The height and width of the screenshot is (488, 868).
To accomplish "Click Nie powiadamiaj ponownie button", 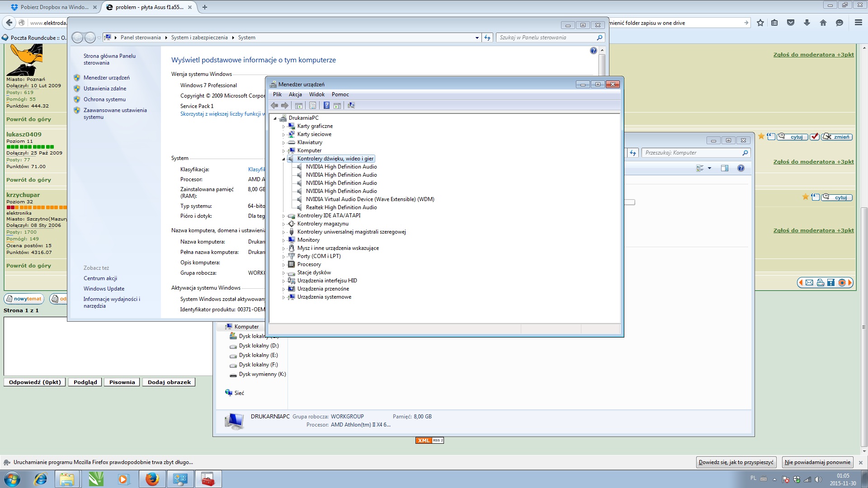I will click(817, 462).
